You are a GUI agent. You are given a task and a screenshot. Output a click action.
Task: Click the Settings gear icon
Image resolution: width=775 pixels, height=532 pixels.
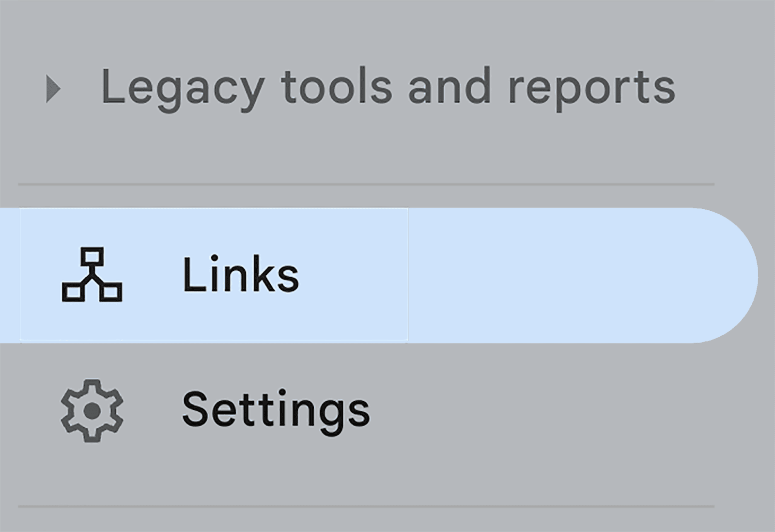92,410
